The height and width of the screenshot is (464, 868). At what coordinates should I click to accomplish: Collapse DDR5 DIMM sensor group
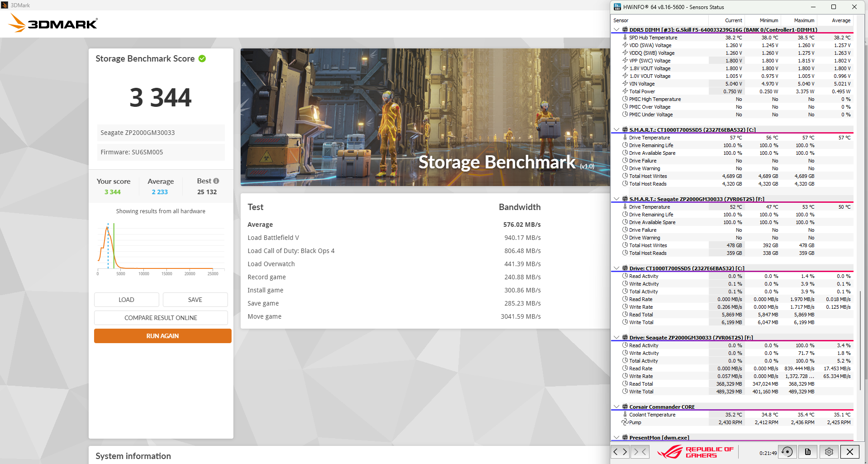click(x=616, y=30)
